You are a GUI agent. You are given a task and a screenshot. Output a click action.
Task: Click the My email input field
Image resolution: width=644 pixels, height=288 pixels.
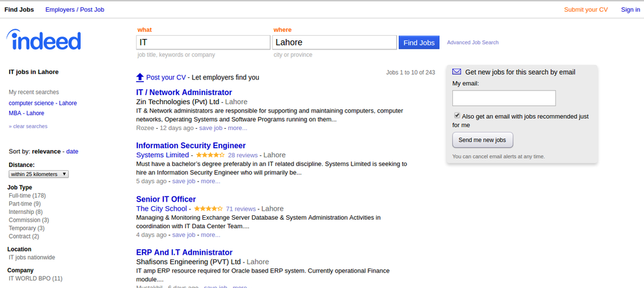pos(503,98)
